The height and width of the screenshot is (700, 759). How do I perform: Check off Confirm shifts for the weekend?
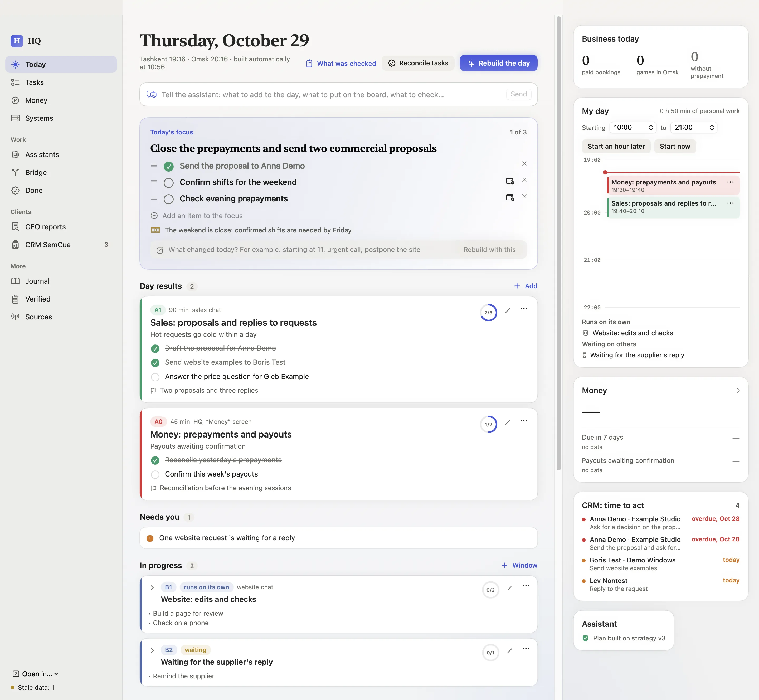pyautogui.click(x=169, y=183)
